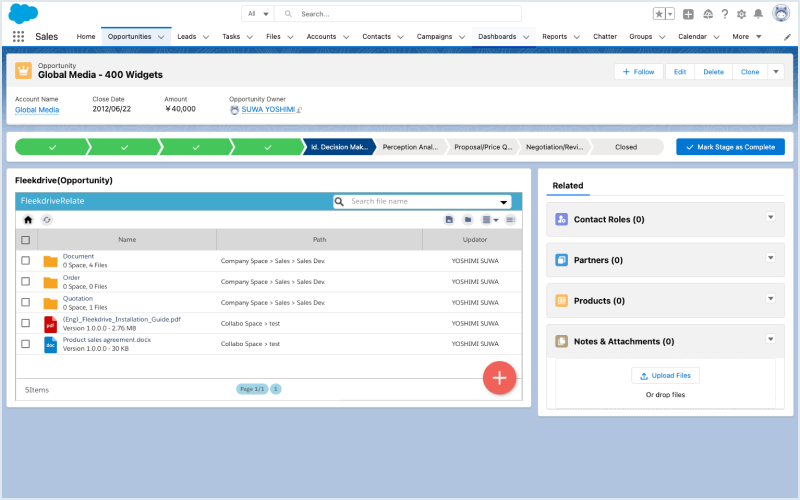The width and height of the screenshot is (800, 500).
Task: Click the red plus add button
Action: (499, 378)
